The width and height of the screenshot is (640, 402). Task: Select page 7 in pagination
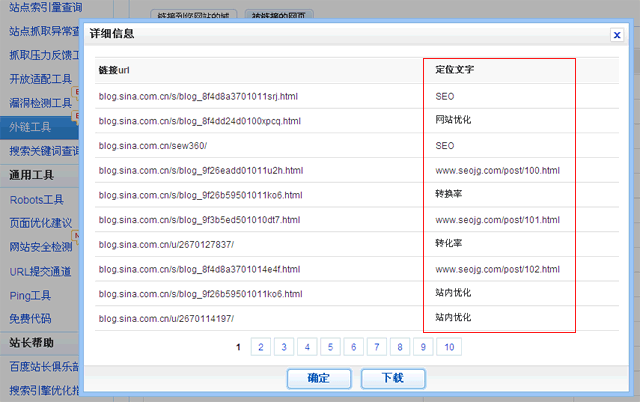[376, 347]
